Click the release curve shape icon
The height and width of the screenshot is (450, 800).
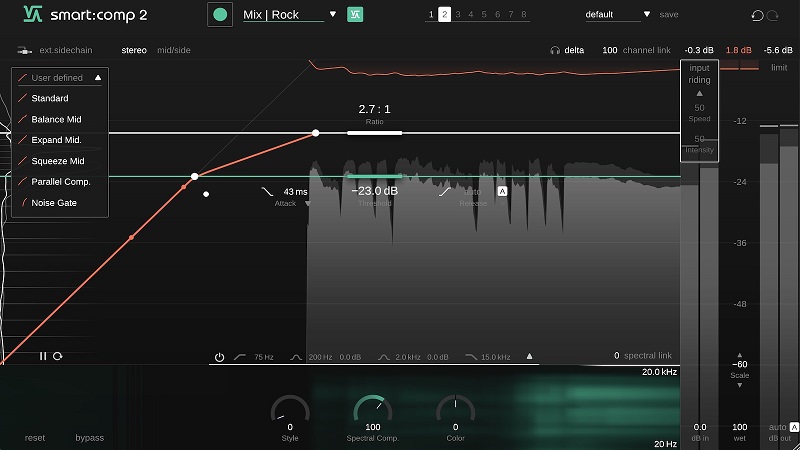tap(445, 192)
